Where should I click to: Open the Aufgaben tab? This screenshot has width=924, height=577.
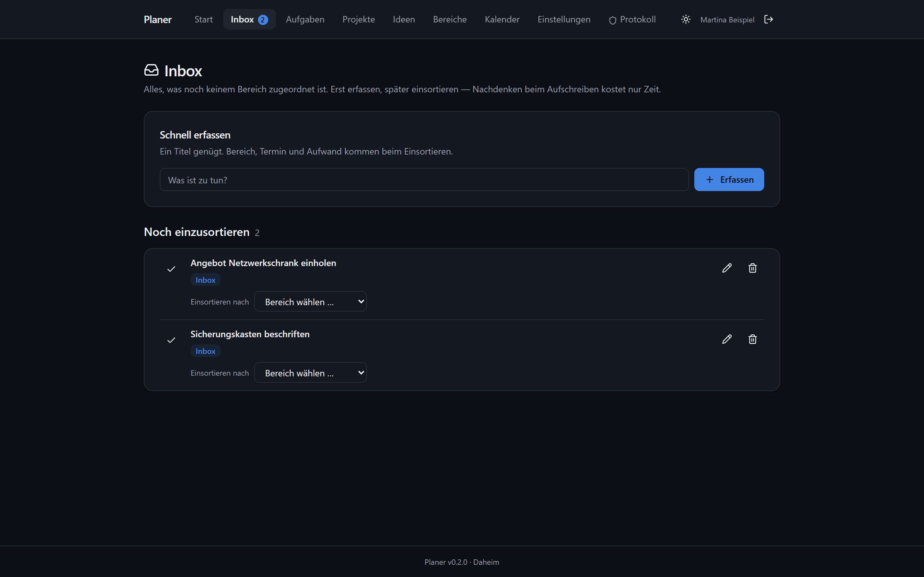click(305, 20)
